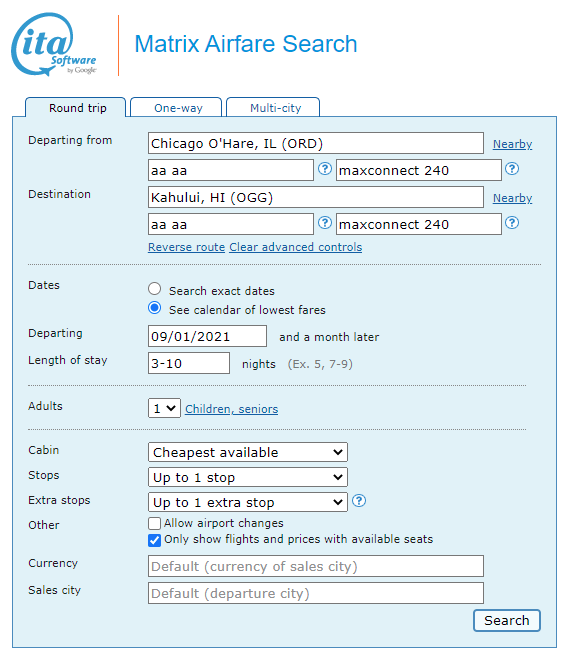The height and width of the screenshot is (657, 569).
Task: Click the Search button
Action: [507, 621]
